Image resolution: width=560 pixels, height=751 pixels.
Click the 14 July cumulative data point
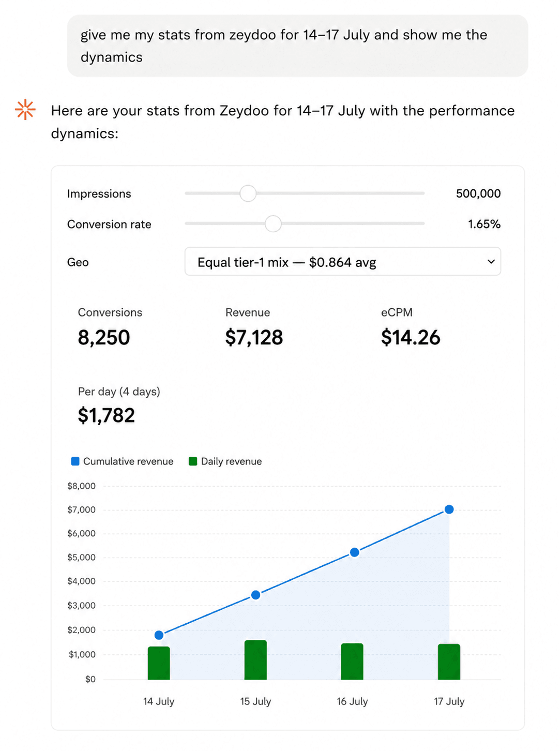pyautogui.click(x=159, y=635)
